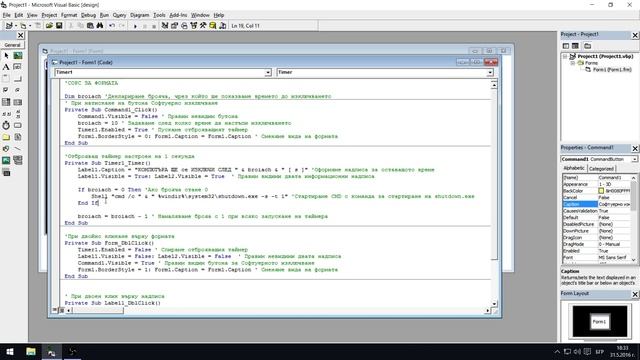This screenshot has width=640, height=360.
Task: Select the horizontal scrollbar control in the toolbox
Action: [x=6, y=114]
